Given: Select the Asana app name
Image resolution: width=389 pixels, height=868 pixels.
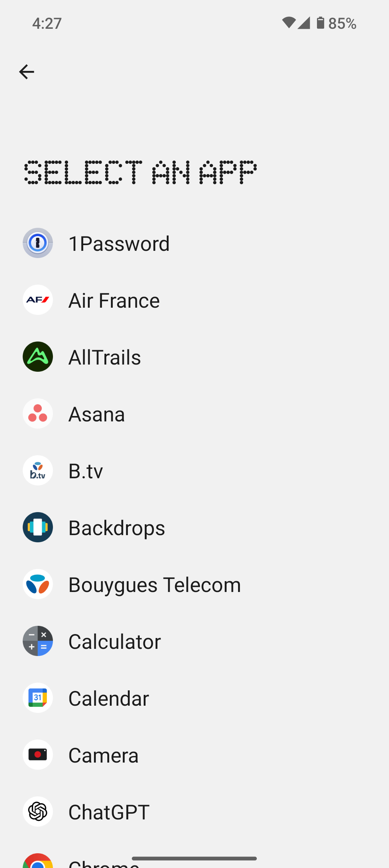Looking at the screenshot, I should (97, 414).
